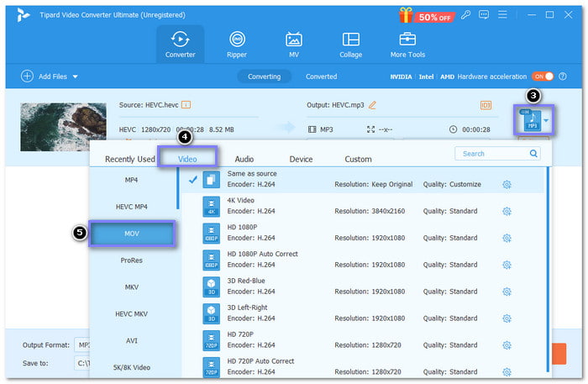
Task: Expand the Add Files dropdown arrow
Action: pyautogui.click(x=75, y=76)
